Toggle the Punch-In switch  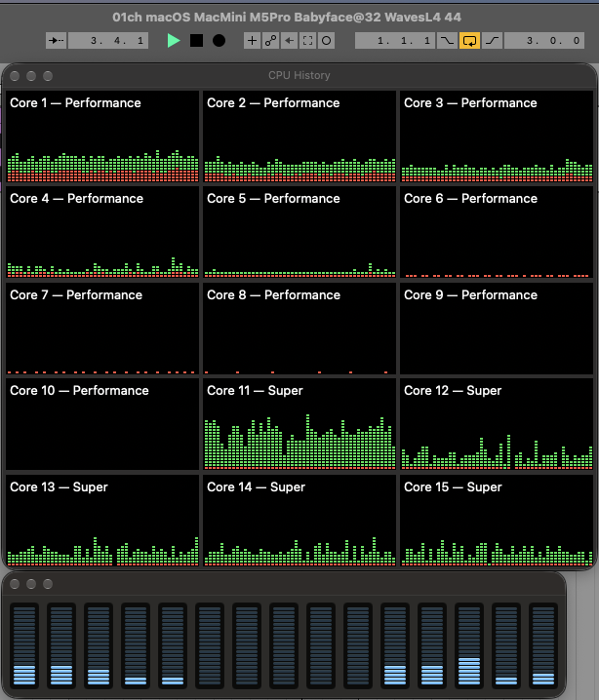pos(447,41)
